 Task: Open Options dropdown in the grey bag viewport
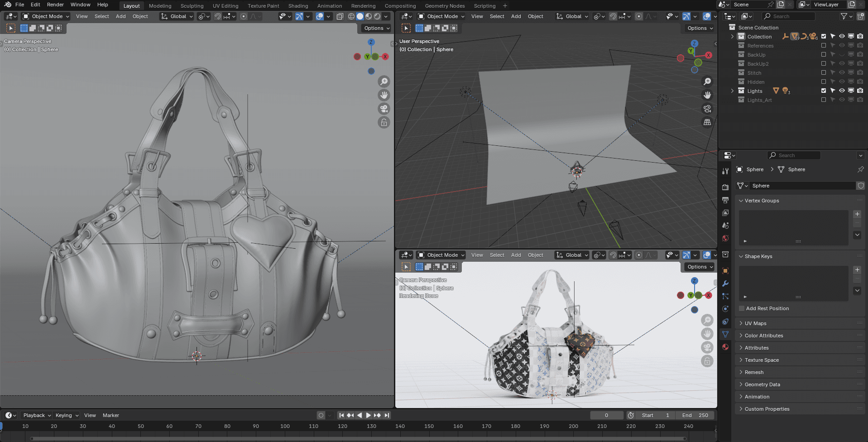(377, 28)
